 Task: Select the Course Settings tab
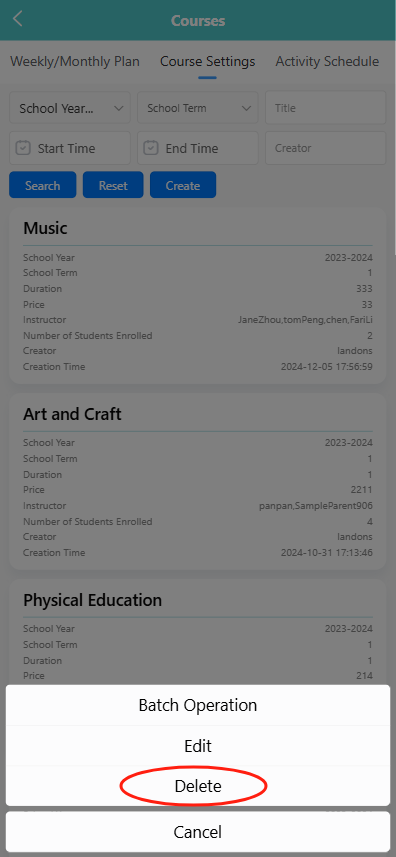(208, 61)
